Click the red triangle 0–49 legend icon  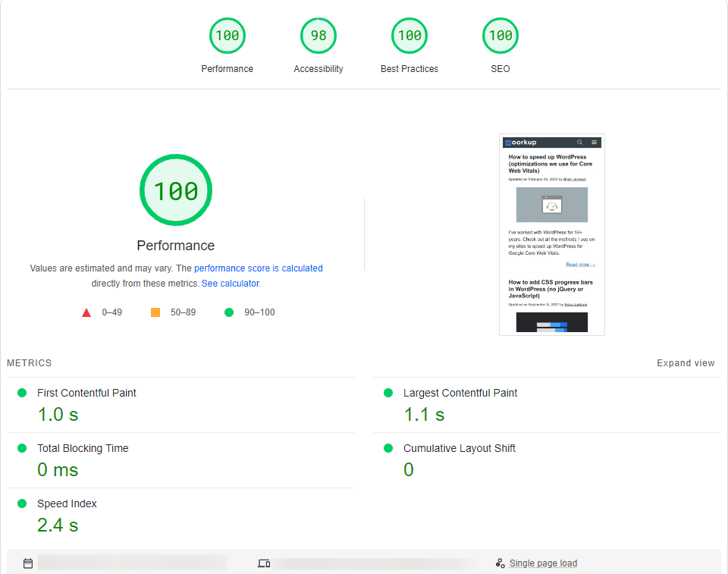pyautogui.click(x=86, y=312)
